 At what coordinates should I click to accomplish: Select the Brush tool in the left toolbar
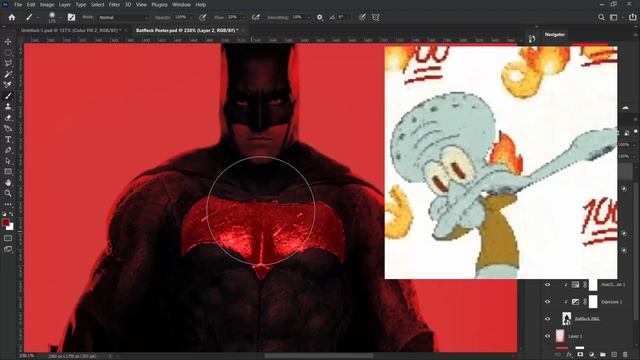pos(8,96)
